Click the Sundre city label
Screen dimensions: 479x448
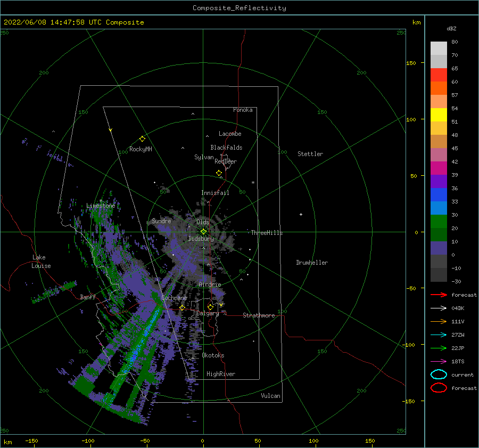click(161, 221)
